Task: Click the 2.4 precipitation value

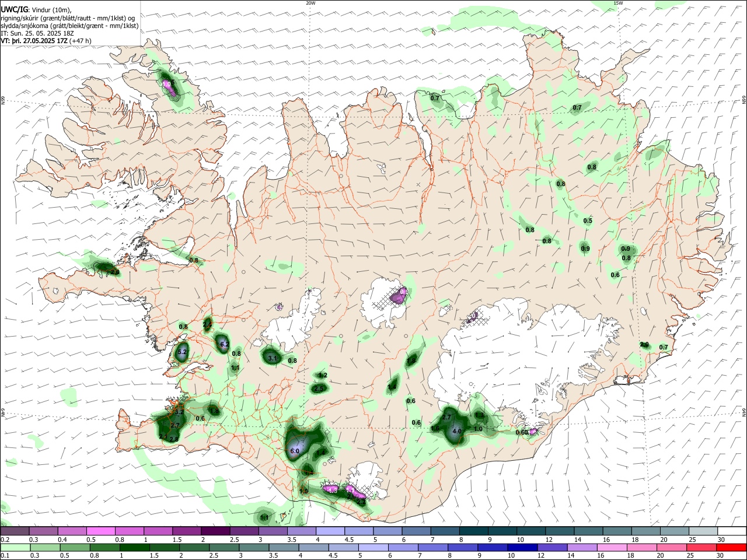Action: (207, 324)
